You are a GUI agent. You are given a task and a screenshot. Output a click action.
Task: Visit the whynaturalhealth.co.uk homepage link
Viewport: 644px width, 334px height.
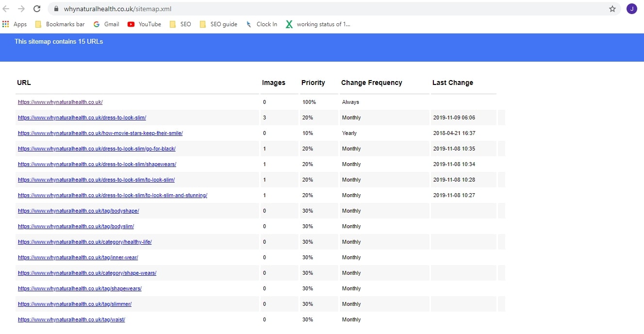[60, 102]
